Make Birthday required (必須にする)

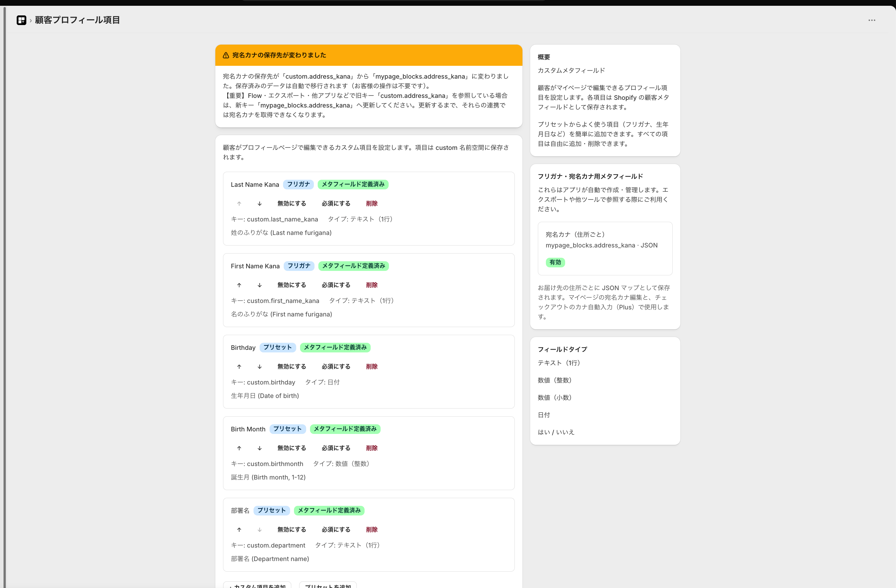point(336,367)
